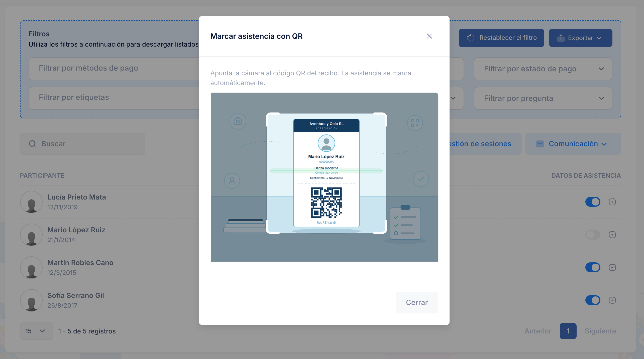Open the Comunicación menu
Image resolution: width=644 pixels, height=359 pixels.
(x=573, y=144)
